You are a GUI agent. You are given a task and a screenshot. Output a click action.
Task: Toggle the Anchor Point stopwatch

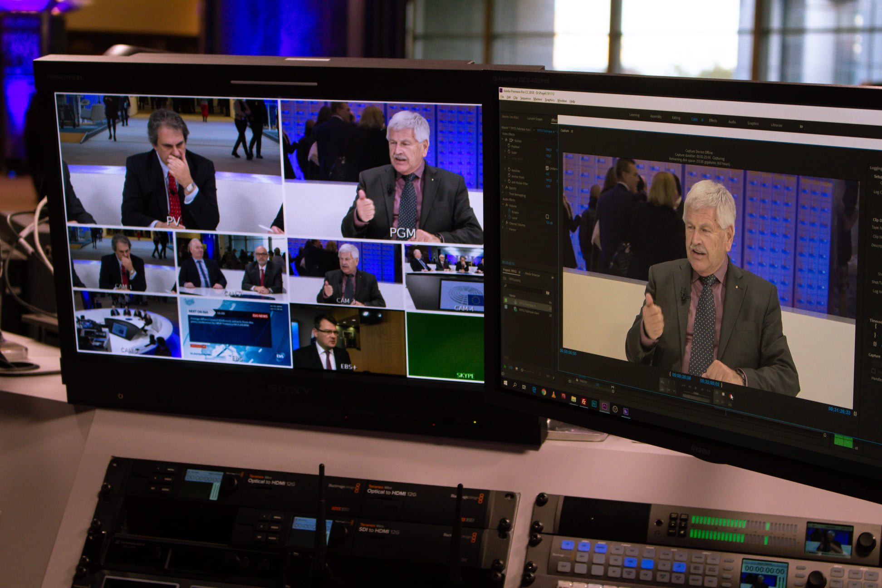point(509,175)
